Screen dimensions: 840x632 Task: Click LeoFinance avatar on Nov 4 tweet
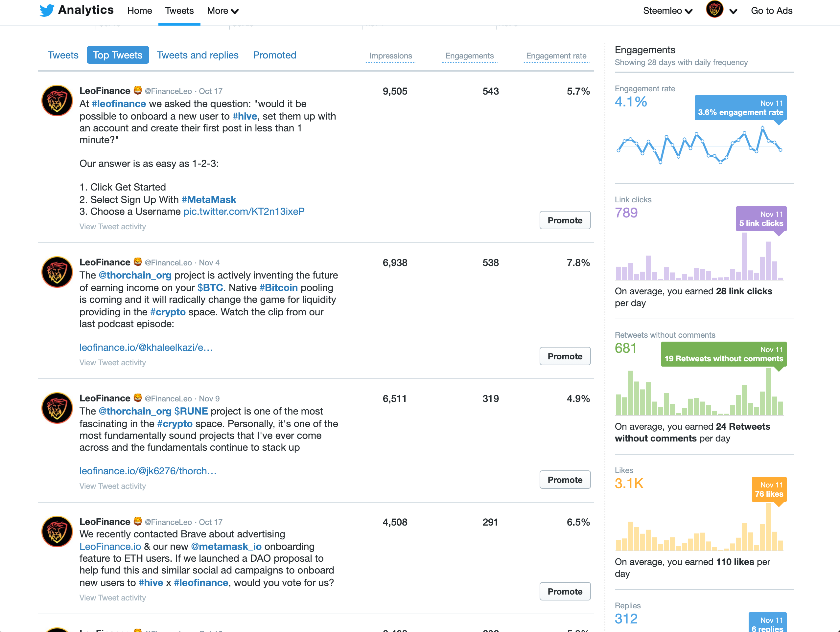tap(57, 272)
